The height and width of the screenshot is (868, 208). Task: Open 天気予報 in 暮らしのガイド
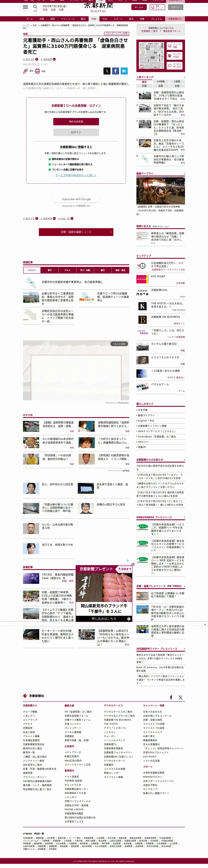(x=143, y=410)
